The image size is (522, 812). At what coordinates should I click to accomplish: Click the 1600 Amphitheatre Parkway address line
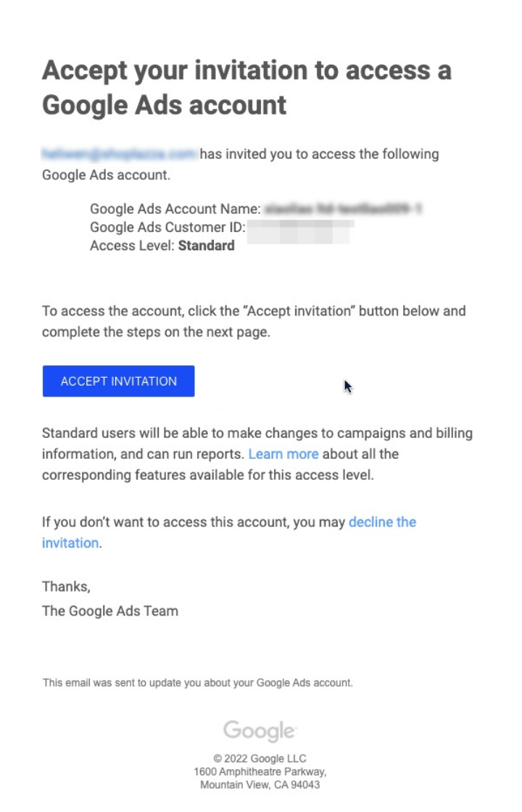(x=260, y=771)
